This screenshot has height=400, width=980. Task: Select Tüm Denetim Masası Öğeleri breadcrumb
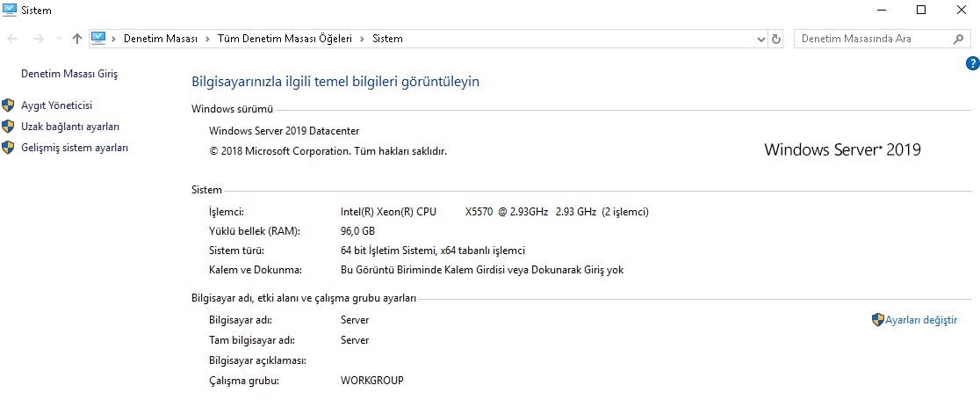click(285, 39)
